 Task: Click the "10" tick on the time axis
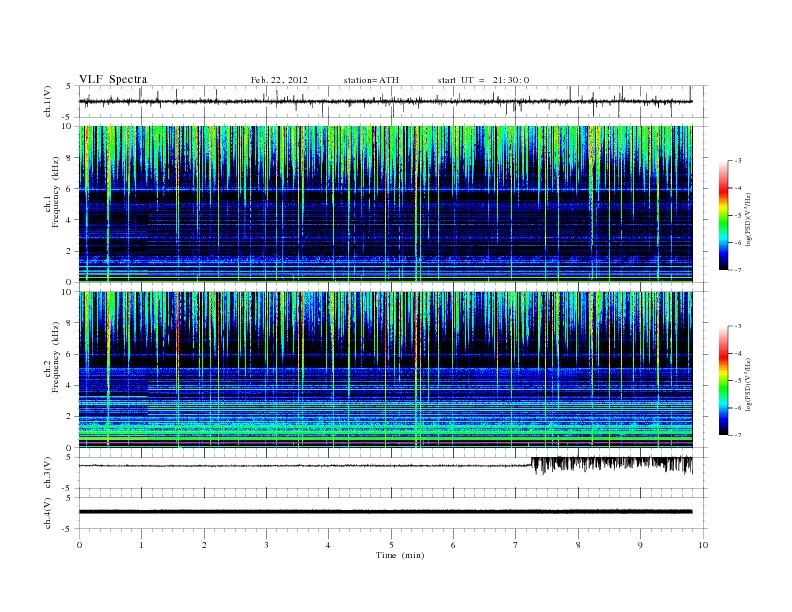tap(703, 545)
